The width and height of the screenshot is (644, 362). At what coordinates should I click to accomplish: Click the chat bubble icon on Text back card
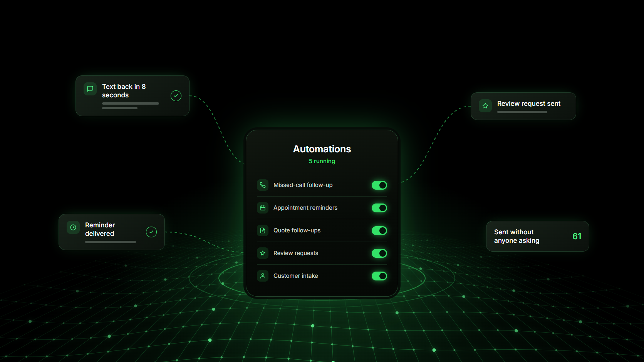click(90, 89)
